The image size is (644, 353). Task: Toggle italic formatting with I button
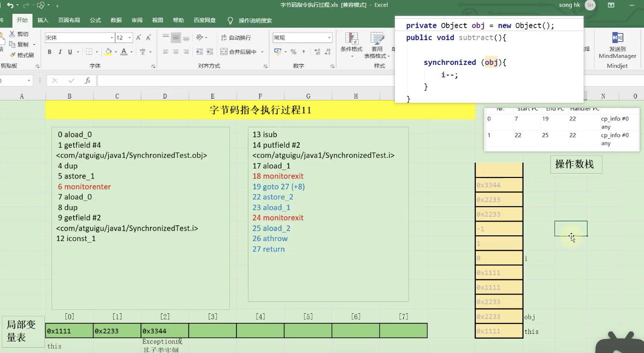click(x=60, y=52)
